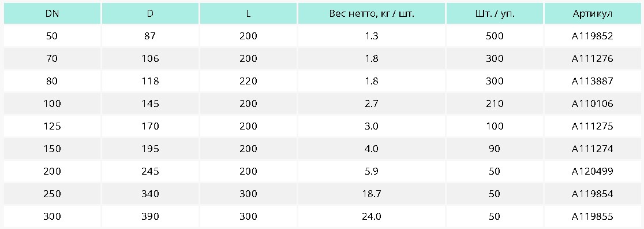Viewport: 644px width, 229px height.
Task: Select the quantity 210 cell
Action: tap(495, 104)
